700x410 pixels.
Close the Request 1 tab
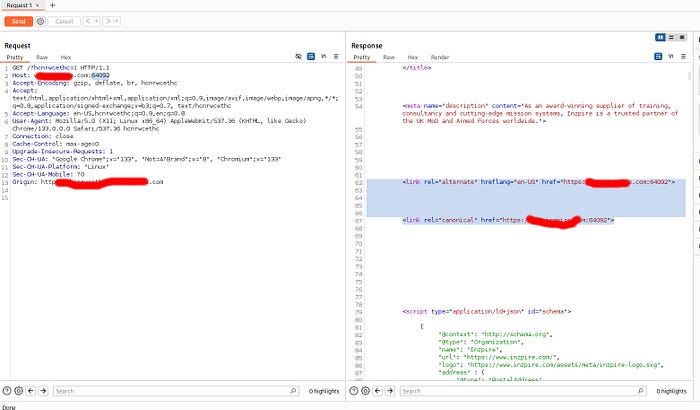[38, 5]
